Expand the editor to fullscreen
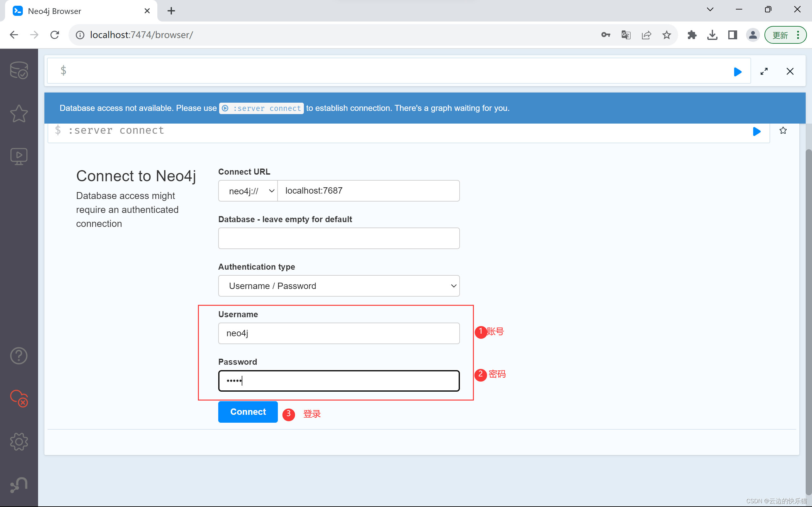Image resolution: width=812 pixels, height=507 pixels. tap(764, 71)
